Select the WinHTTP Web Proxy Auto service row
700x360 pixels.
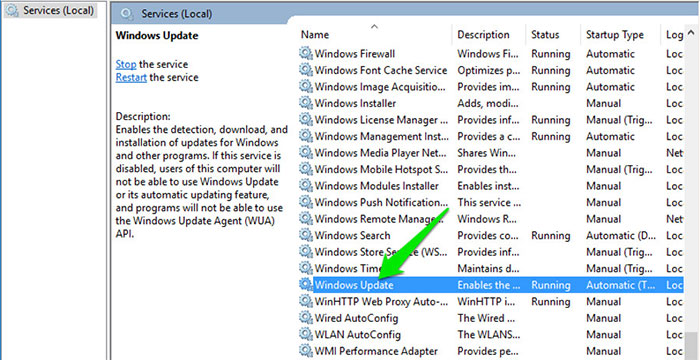490,301
